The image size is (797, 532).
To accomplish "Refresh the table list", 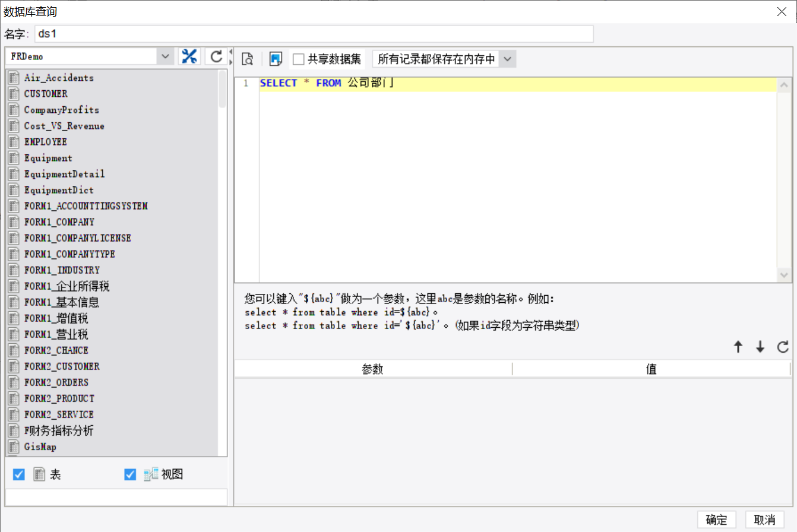I will pyautogui.click(x=217, y=56).
